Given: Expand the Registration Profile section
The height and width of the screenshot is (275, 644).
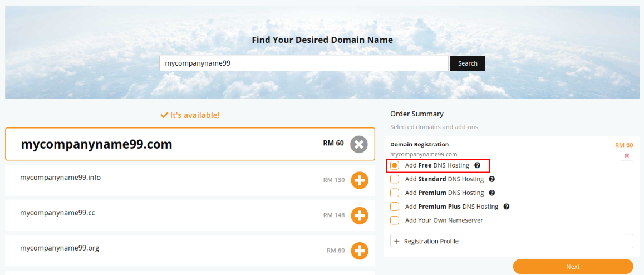Looking at the screenshot, I should coord(512,241).
